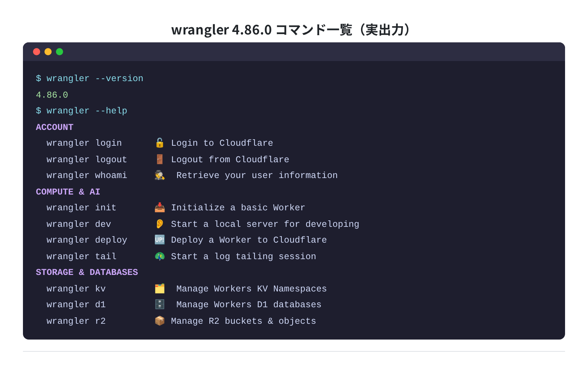Click the version output "4.86.0"
Viewport: 588px width, 374px height.
tap(52, 95)
